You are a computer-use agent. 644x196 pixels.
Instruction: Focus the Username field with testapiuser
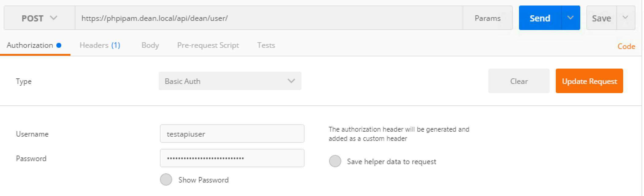click(232, 134)
